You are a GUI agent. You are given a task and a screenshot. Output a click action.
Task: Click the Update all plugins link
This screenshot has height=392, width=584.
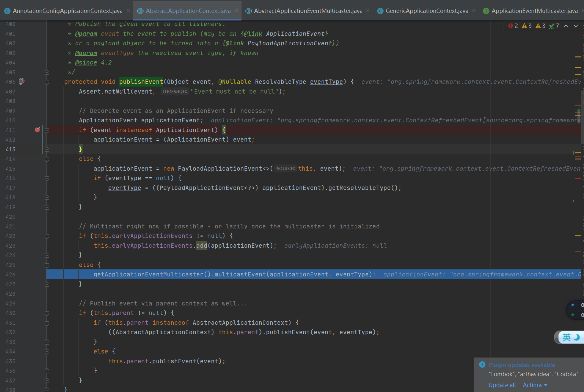coord(502,385)
